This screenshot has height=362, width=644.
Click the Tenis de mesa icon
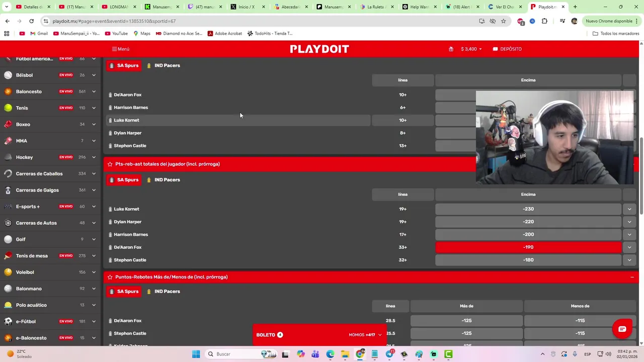click(8, 256)
